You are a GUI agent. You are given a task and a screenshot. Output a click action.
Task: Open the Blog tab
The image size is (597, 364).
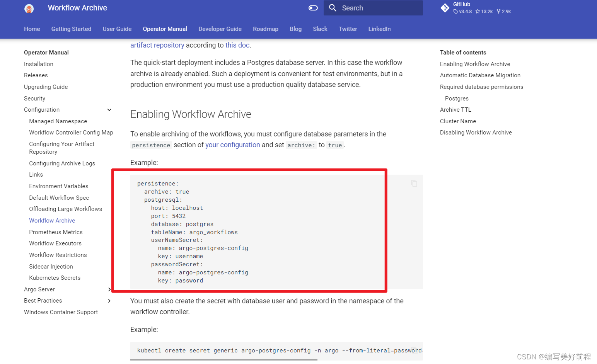click(x=296, y=29)
